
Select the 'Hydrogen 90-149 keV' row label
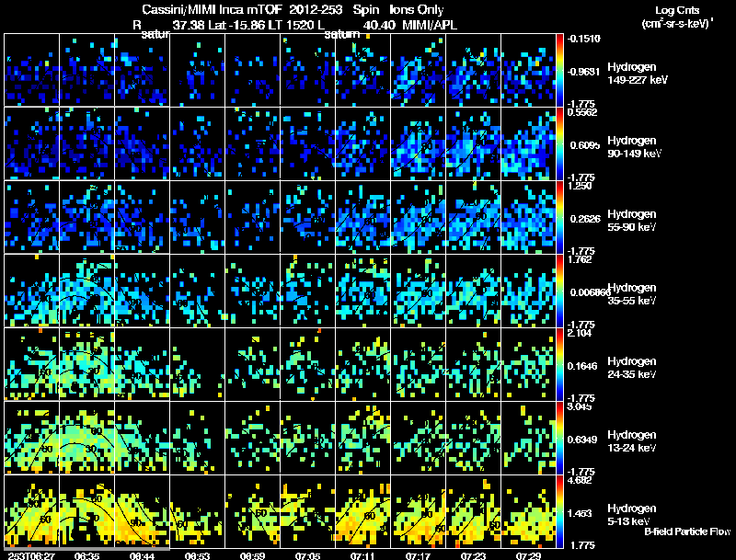click(x=634, y=147)
